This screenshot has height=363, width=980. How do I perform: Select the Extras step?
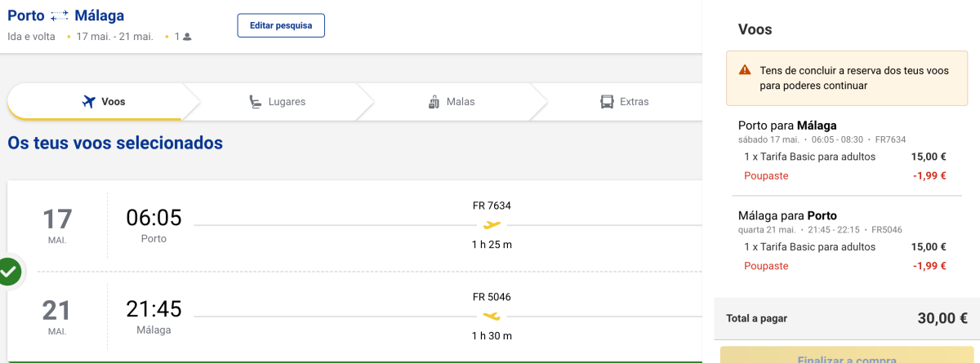click(625, 102)
